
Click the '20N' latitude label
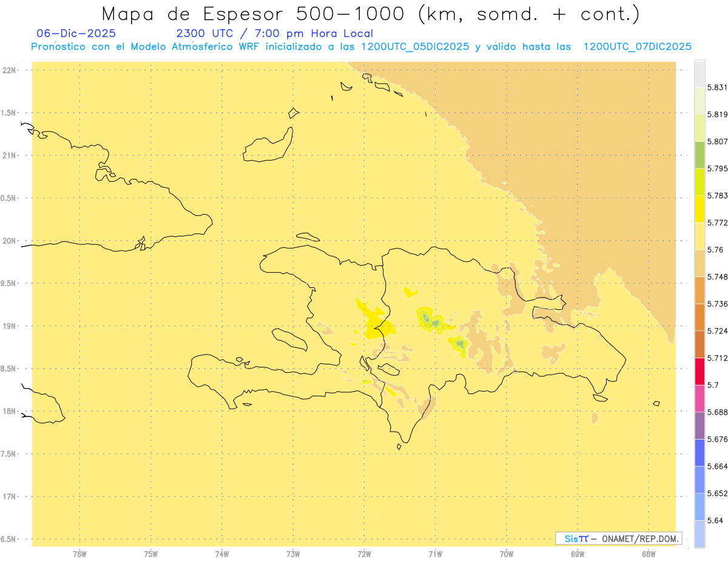[x=8, y=241]
